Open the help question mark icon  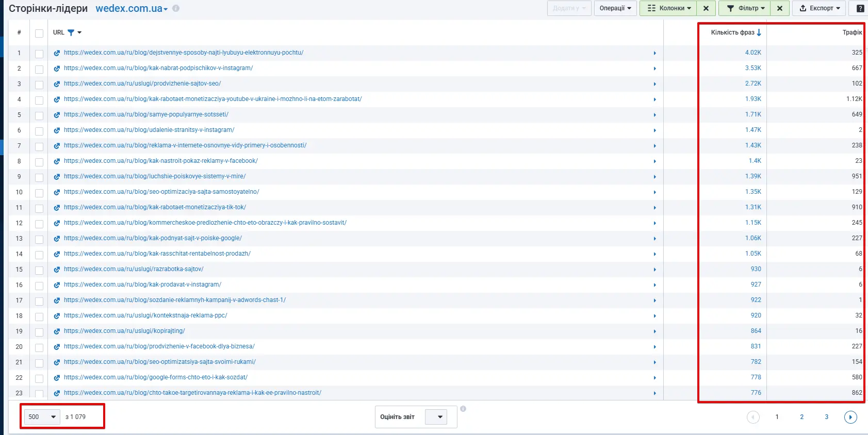860,8
